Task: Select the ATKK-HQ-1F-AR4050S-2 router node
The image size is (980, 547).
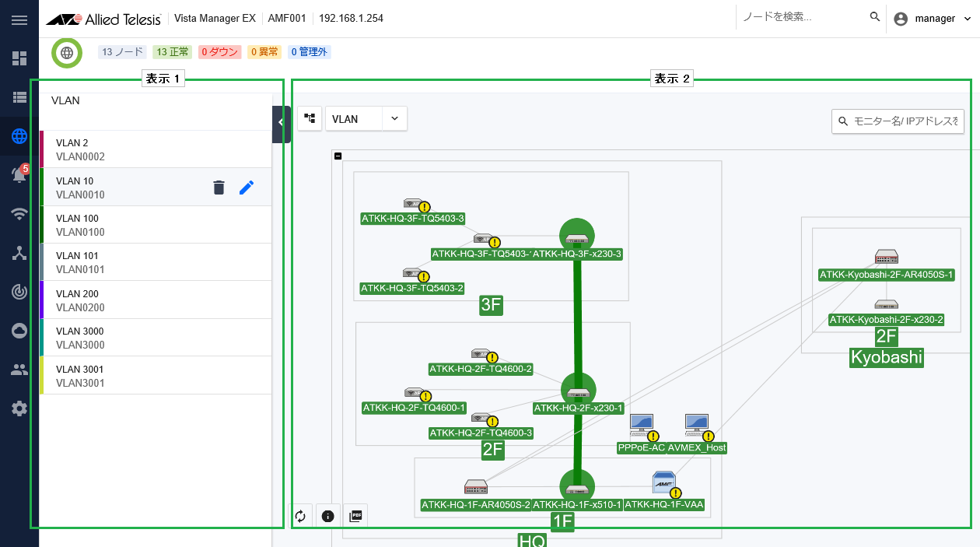Action: 475,488
